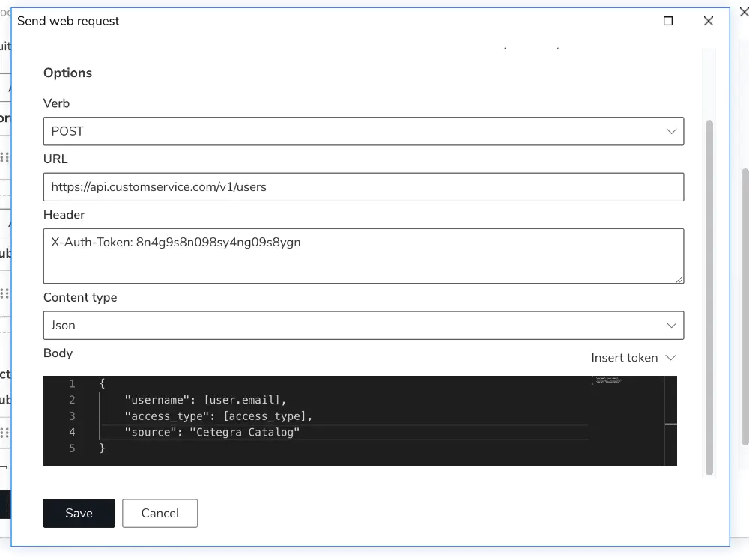749x560 pixels.
Task: Click the chevron icon next to Insert token
Action: 670,358
